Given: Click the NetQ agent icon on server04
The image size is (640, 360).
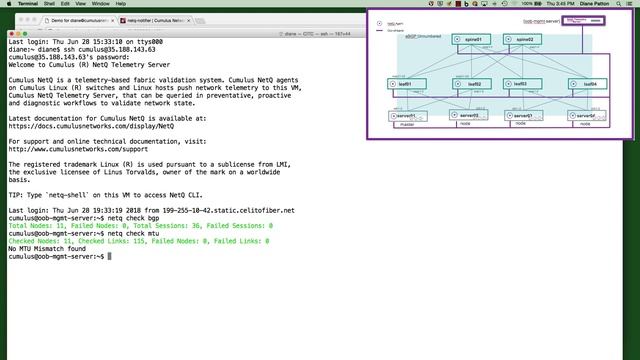Looking at the screenshot, I should [x=573, y=116].
